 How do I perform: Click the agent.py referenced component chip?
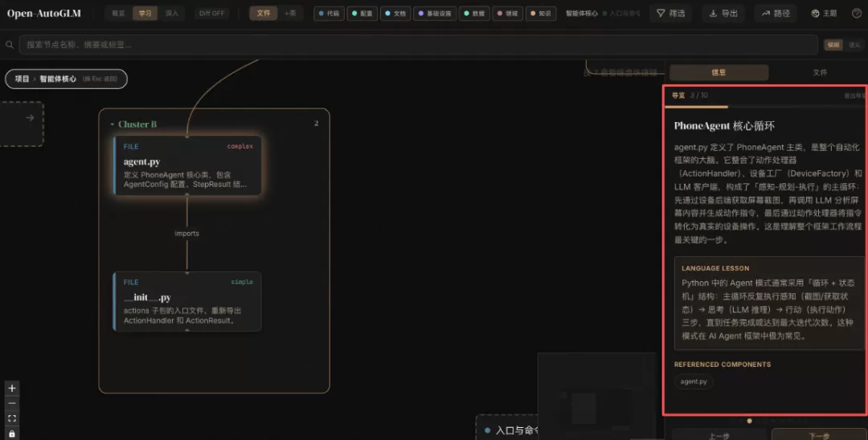pyautogui.click(x=694, y=381)
